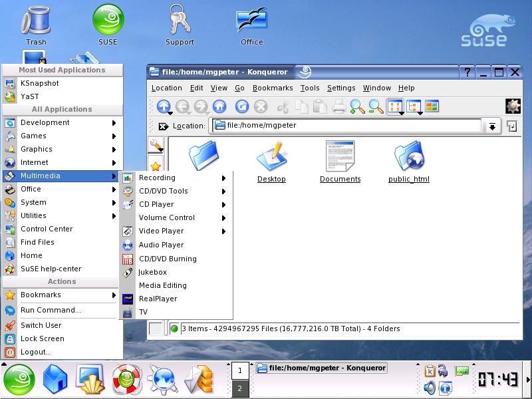
Task: Open Klipper clipboard tray icon
Action: point(430,371)
